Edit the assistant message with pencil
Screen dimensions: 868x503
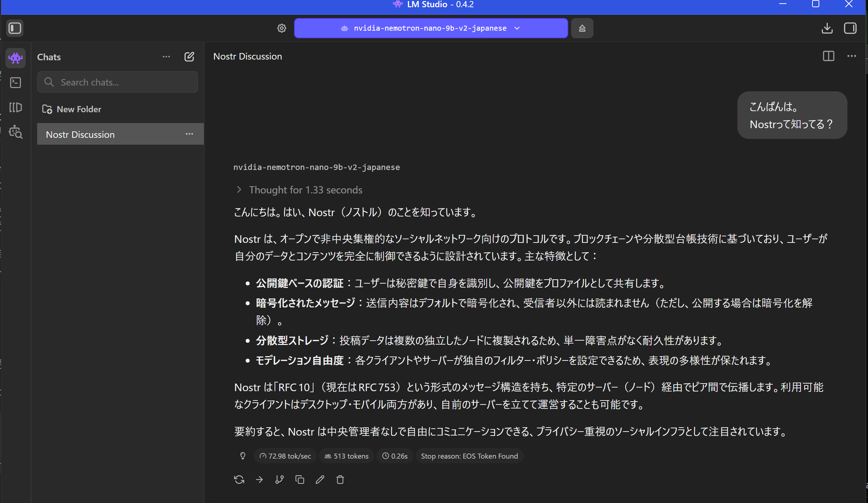[x=320, y=480]
